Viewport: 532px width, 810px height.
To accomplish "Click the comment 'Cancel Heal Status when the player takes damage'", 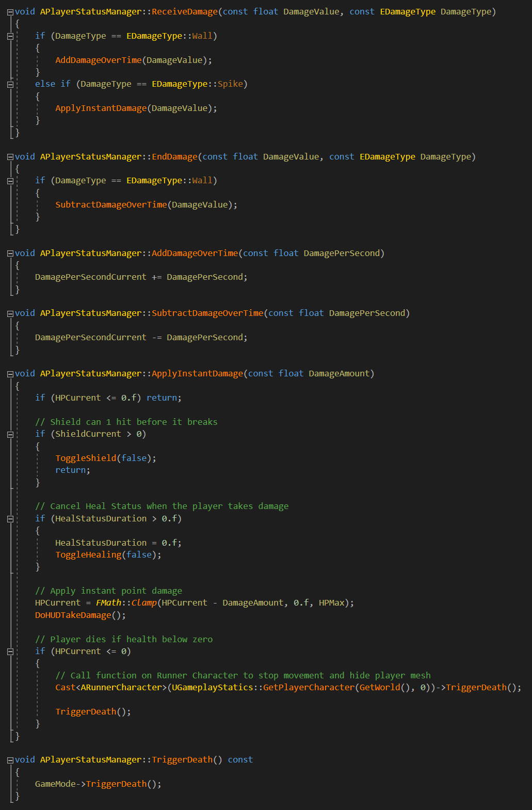I will 162,506.
